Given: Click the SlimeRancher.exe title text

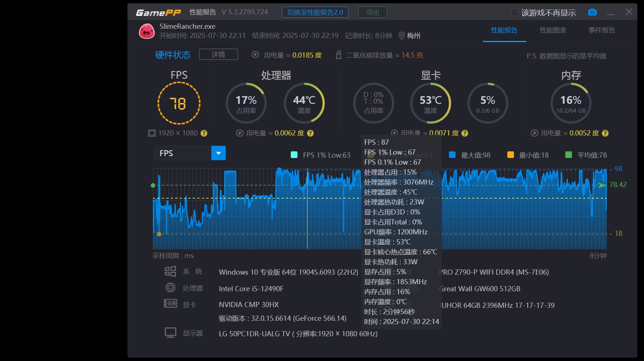Looking at the screenshot, I should [187, 26].
